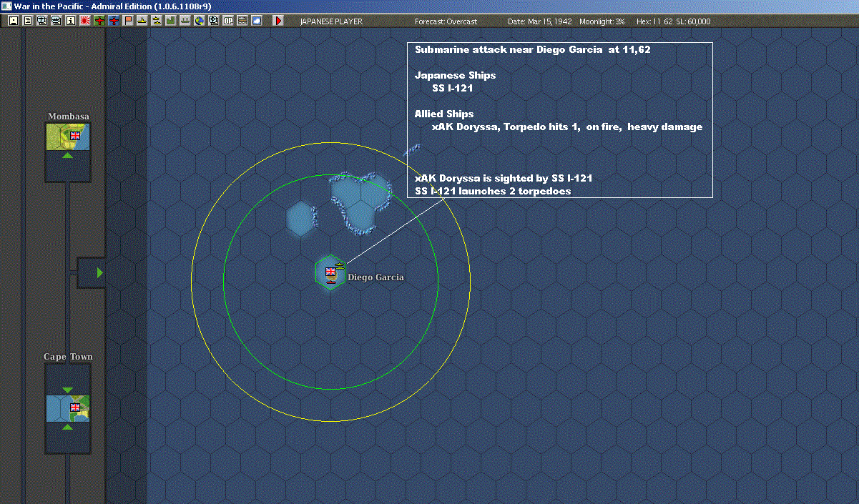Click the Cape Town label
The height and width of the screenshot is (504, 859).
click(68, 357)
